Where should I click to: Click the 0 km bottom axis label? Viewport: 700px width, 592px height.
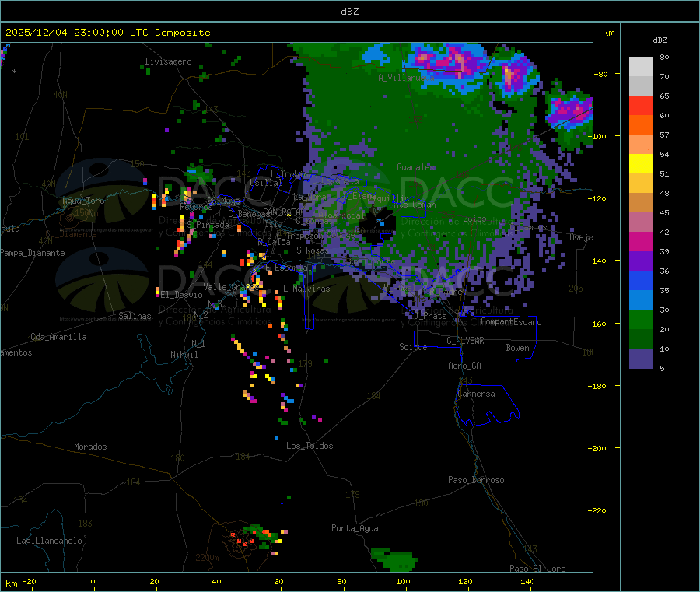93,581
